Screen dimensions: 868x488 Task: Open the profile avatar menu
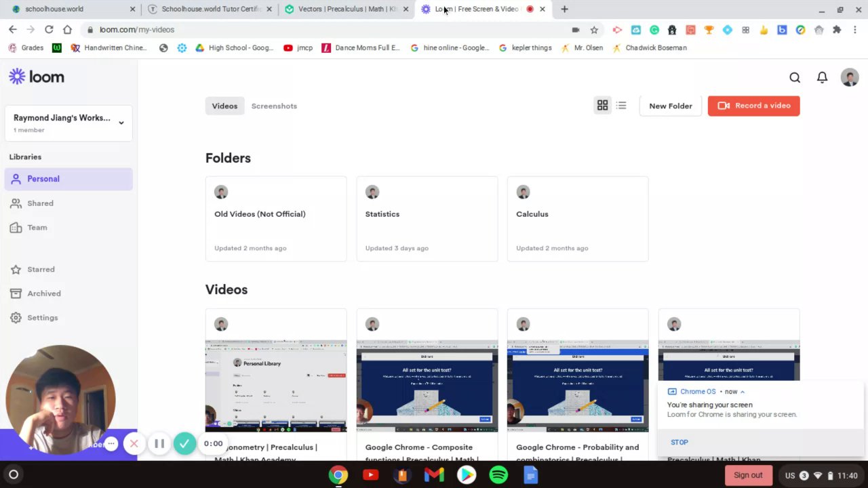point(850,77)
